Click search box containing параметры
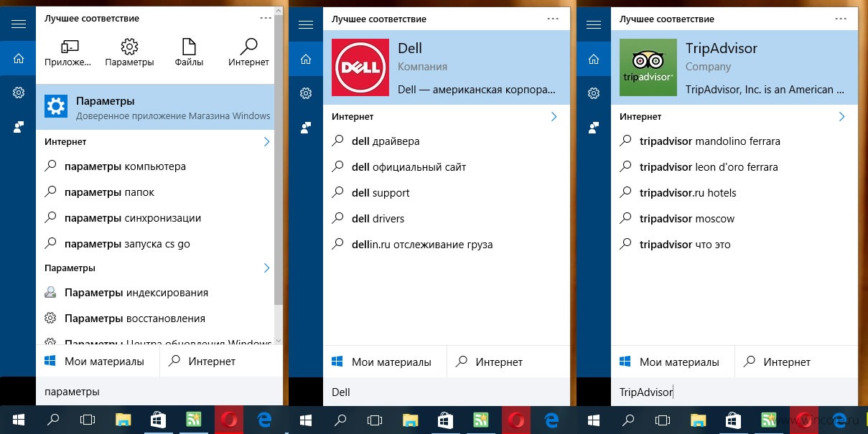Viewport: 868px width, 434px height. coord(159,392)
